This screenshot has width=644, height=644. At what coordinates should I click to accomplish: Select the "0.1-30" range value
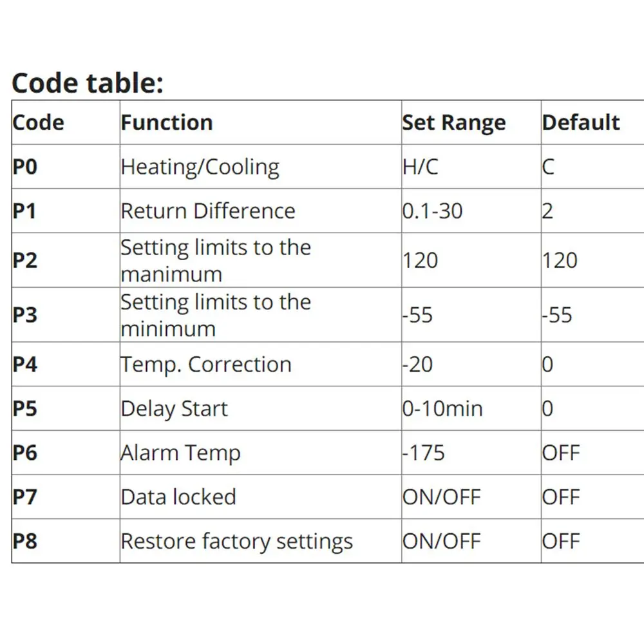click(x=432, y=211)
